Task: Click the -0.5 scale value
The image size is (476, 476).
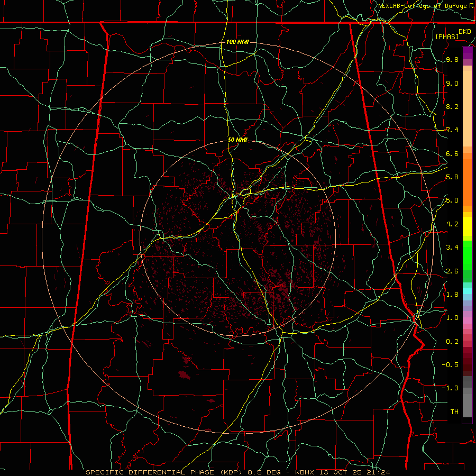Action: coord(450,364)
